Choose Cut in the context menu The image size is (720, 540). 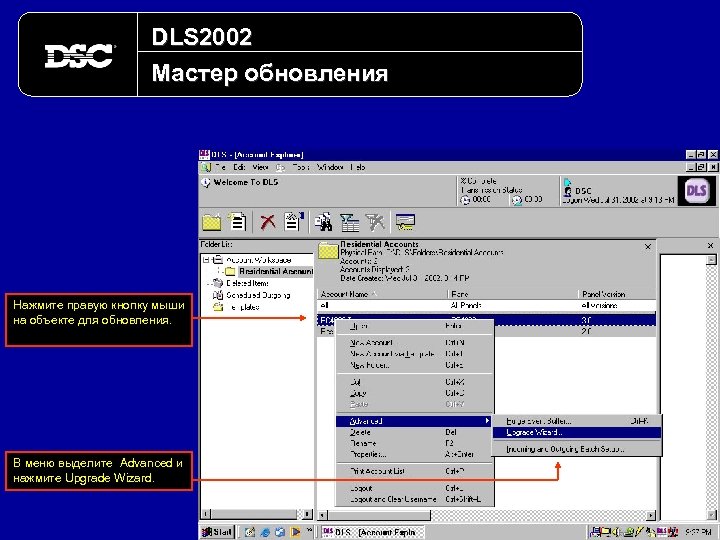(415, 382)
